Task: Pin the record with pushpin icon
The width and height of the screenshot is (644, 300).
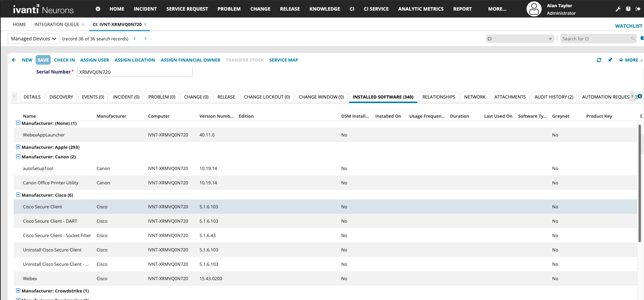Action: pyautogui.click(x=610, y=60)
